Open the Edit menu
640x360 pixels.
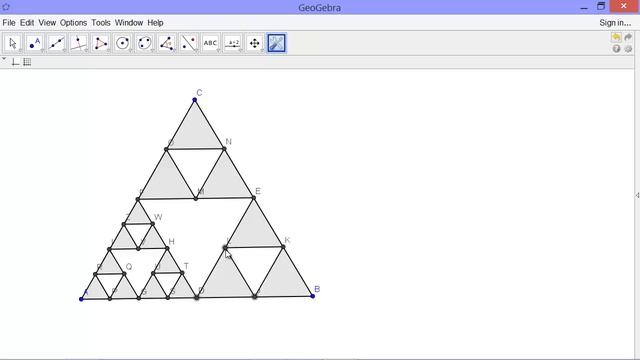27,23
